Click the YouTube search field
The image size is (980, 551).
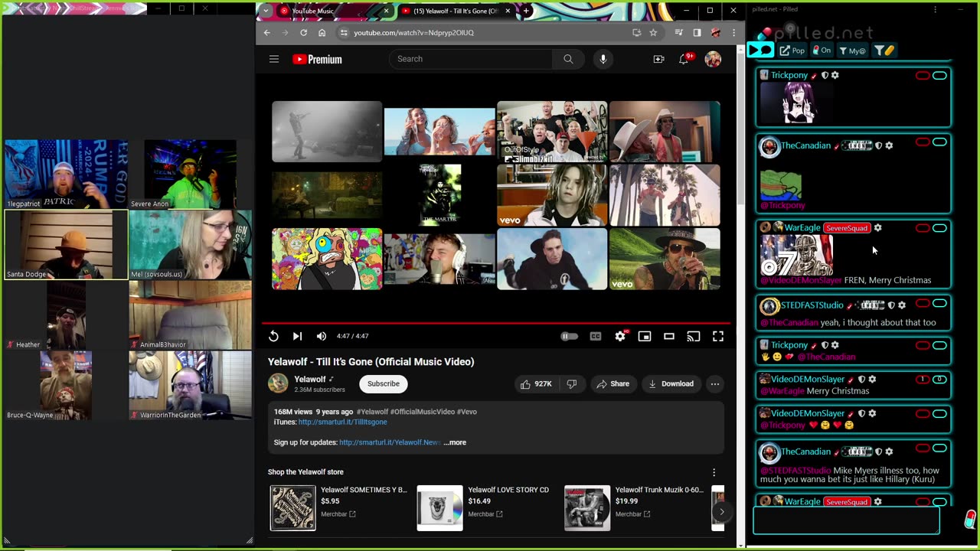tap(471, 59)
